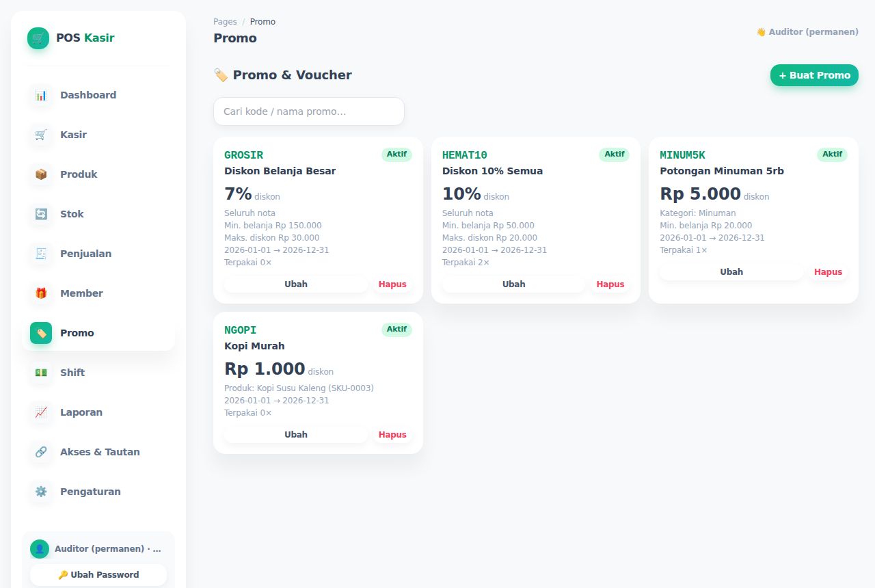Click the POS Kasir logo icon
The height and width of the screenshot is (588, 875).
[x=38, y=38]
